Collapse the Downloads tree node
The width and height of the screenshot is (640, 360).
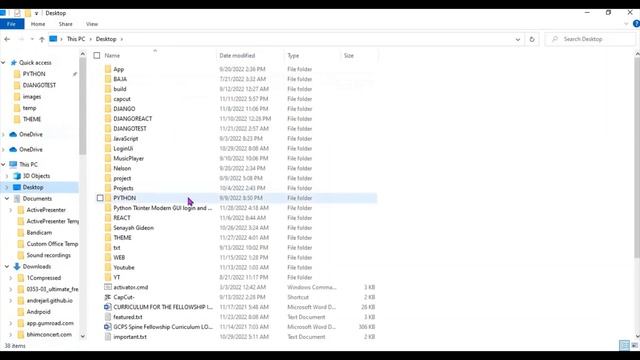pyautogui.click(x=7, y=267)
